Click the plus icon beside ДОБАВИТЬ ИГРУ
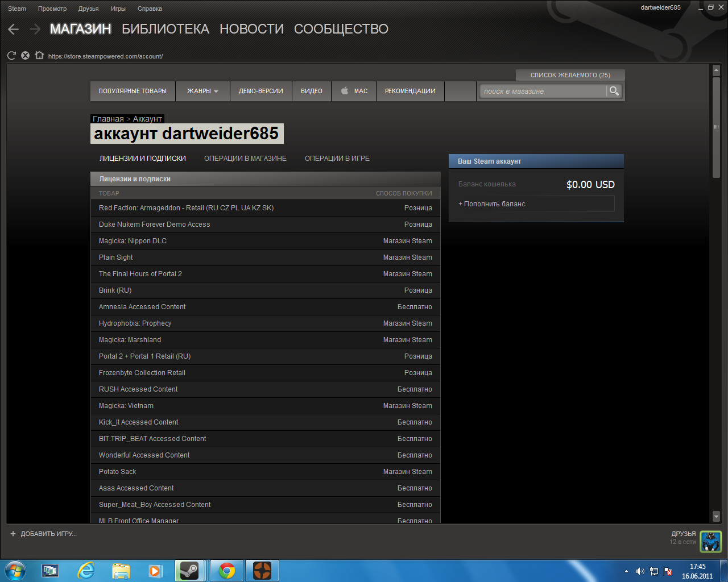Image resolution: width=728 pixels, height=582 pixels. click(x=13, y=534)
